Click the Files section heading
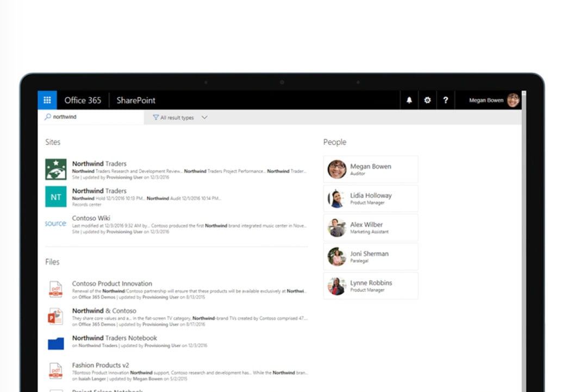 point(52,262)
